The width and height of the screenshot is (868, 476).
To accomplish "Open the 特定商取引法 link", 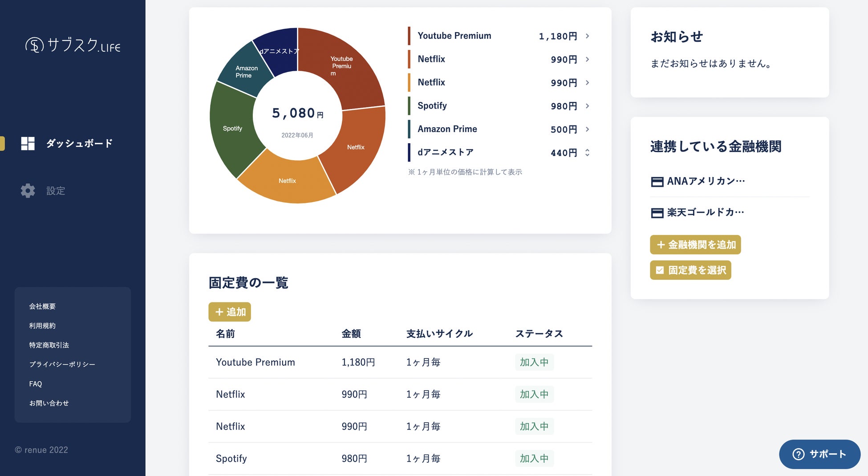I will coord(49,345).
